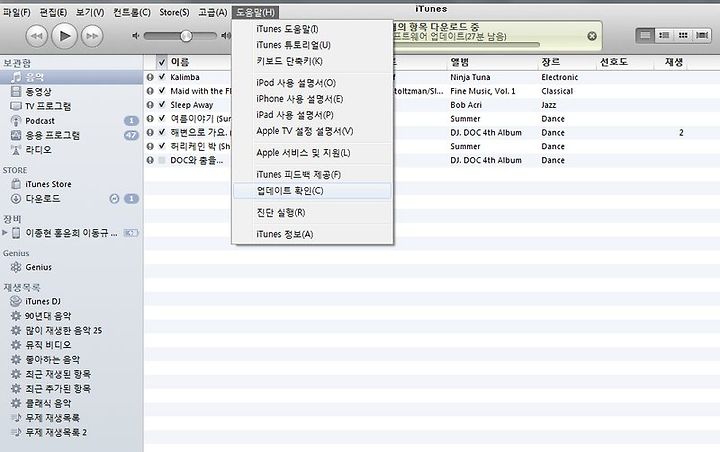This screenshot has width=720, height=452.
Task: Adjust the volume slider knob
Action: pyautogui.click(x=186, y=36)
